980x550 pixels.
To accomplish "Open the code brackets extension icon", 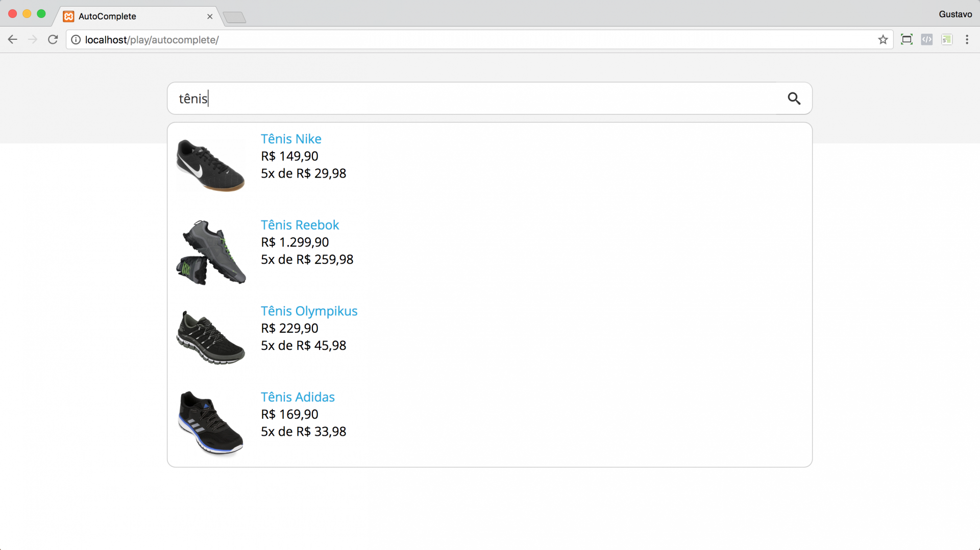I will 927,40.
